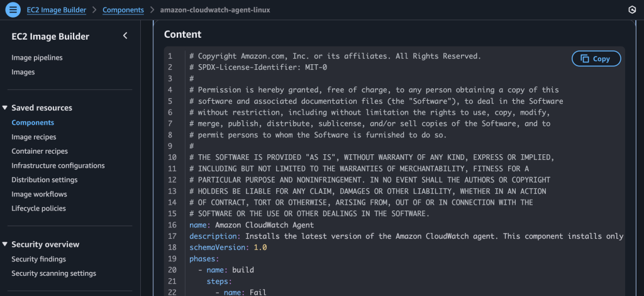
Task: Open the hamburger navigation menu
Action: coord(13,10)
